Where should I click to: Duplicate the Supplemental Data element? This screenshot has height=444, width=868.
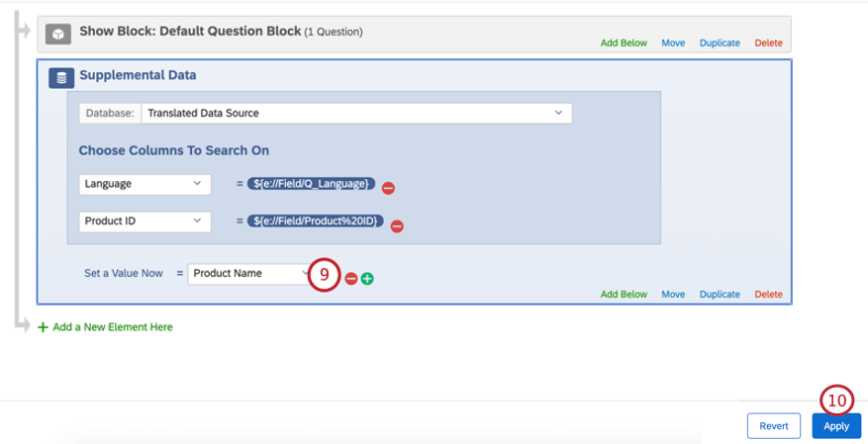point(720,294)
